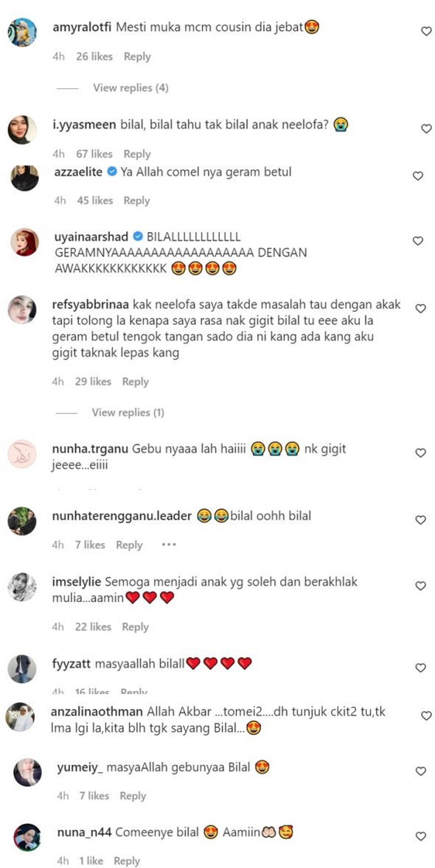Reply to azzaelite's comment
Image resolution: width=435 pixels, height=868 pixels.
[x=137, y=201]
